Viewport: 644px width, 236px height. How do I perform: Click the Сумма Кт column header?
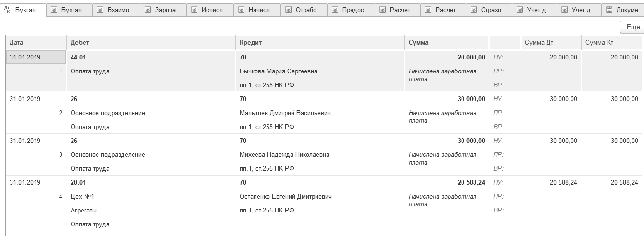(611, 43)
